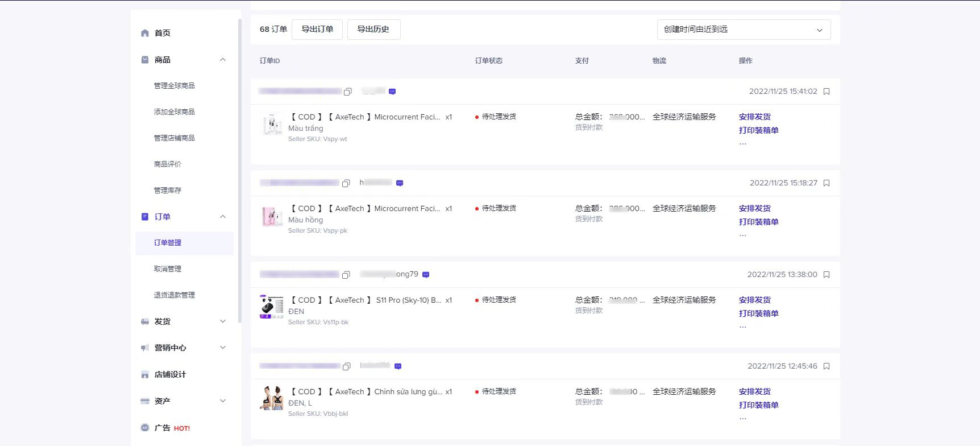
Task: Copy the first order's ID
Action: tap(348, 92)
